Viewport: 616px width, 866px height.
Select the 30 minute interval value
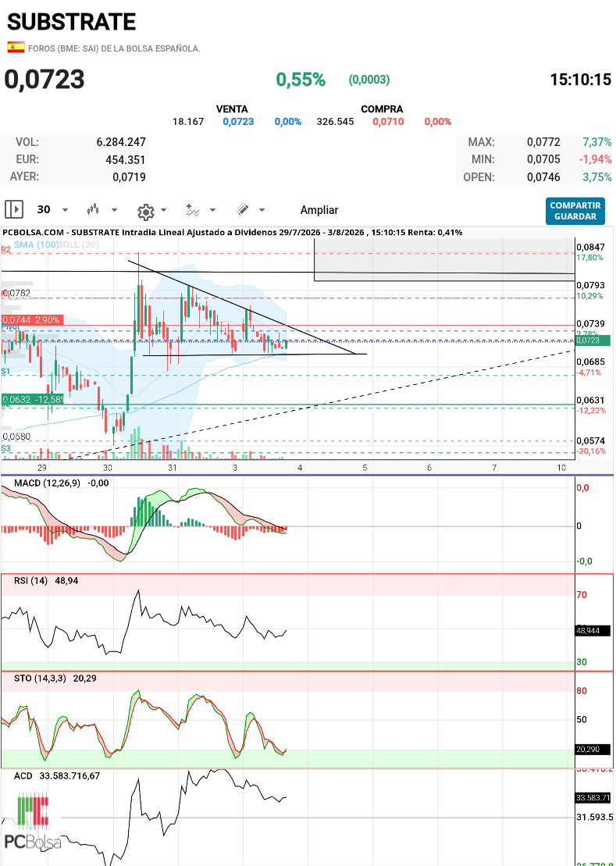coord(44,210)
